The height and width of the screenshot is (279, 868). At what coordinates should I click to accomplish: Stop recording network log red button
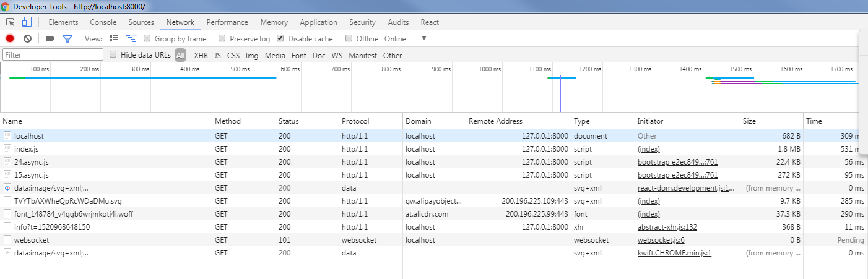pos(10,38)
